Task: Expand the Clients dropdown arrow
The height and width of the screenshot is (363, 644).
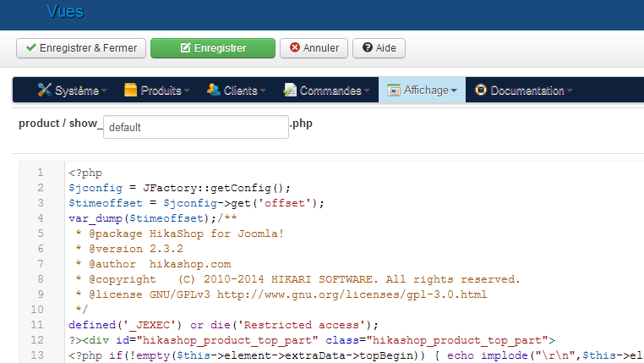Action: coord(263,91)
